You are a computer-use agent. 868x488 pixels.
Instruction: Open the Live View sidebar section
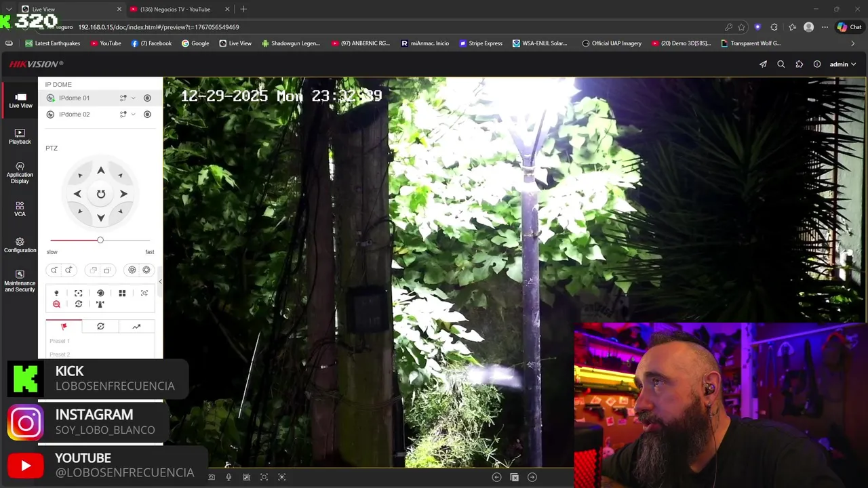[x=20, y=100]
